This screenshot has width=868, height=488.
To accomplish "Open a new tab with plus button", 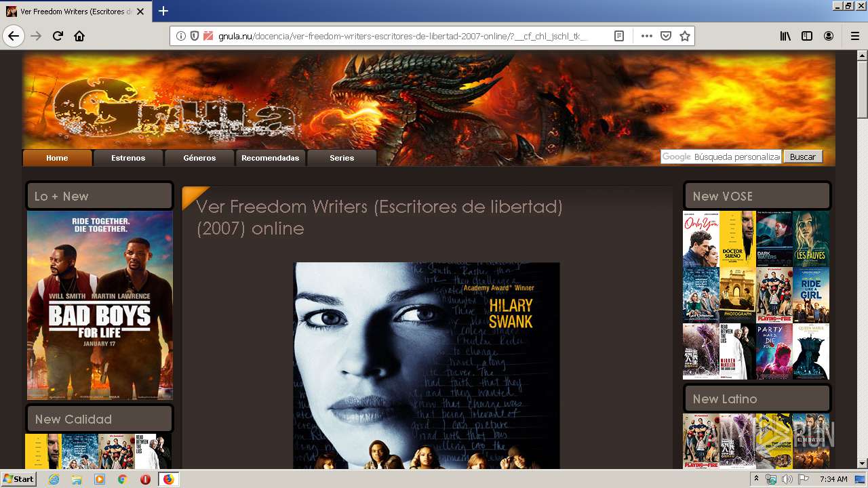I will pyautogui.click(x=163, y=11).
